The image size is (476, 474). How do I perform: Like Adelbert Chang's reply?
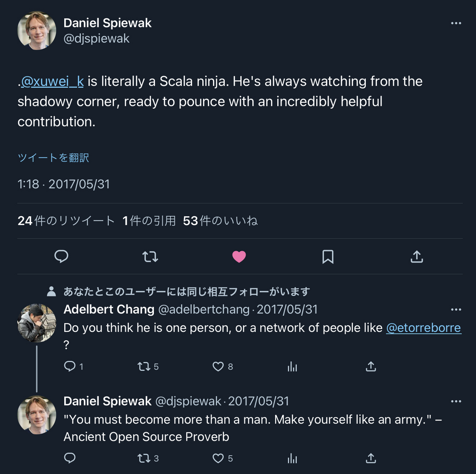click(x=218, y=367)
